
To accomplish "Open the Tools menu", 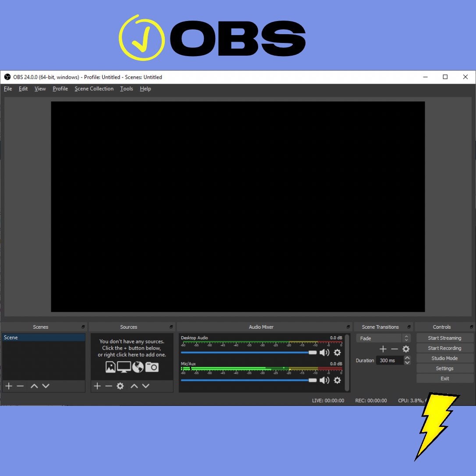I will pos(126,89).
